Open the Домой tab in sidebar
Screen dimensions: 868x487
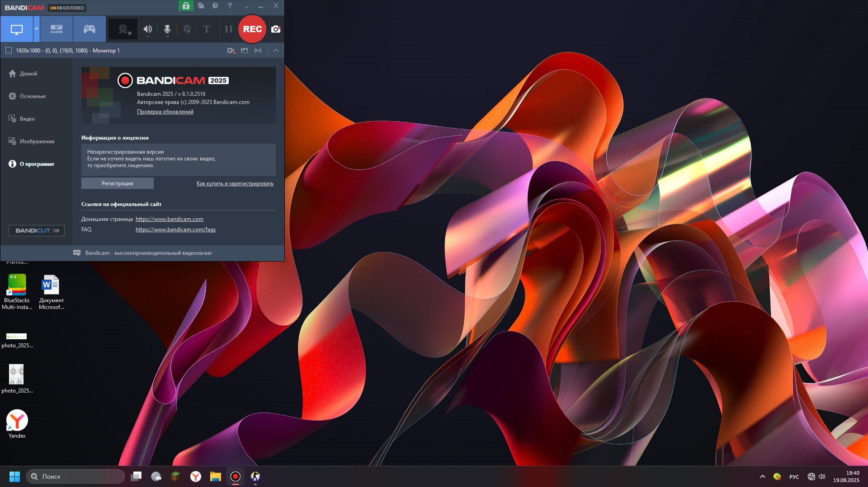(x=23, y=74)
